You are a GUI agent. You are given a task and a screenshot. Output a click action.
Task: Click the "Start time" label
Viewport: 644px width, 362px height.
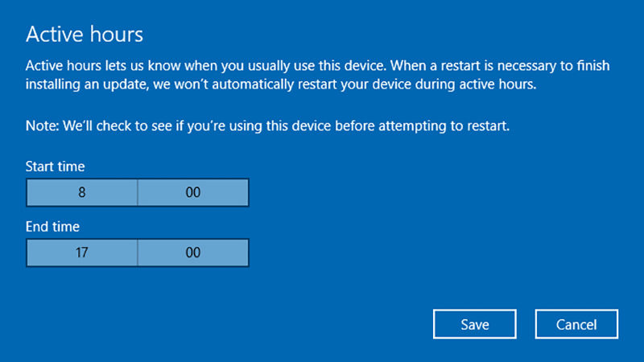click(56, 167)
